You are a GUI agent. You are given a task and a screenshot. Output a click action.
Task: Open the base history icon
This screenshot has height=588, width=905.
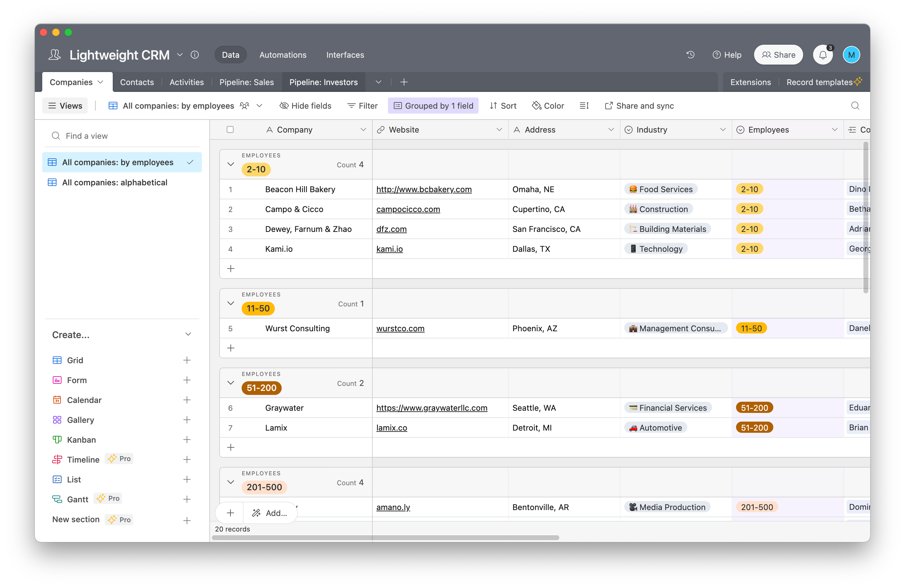[x=690, y=55]
